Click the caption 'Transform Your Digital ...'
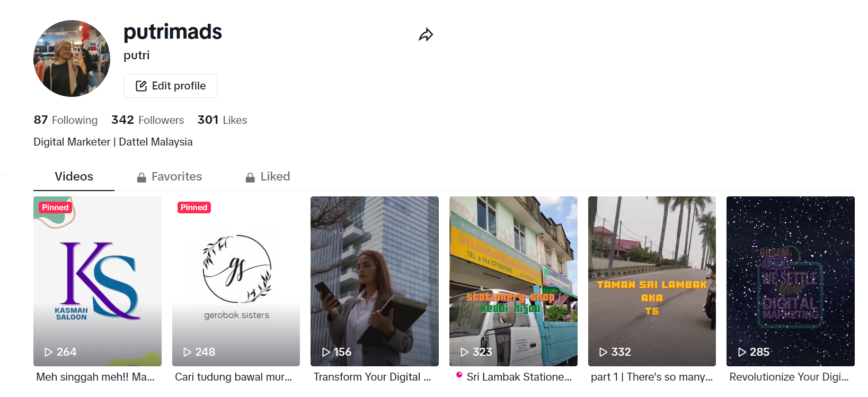 tap(372, 377)
